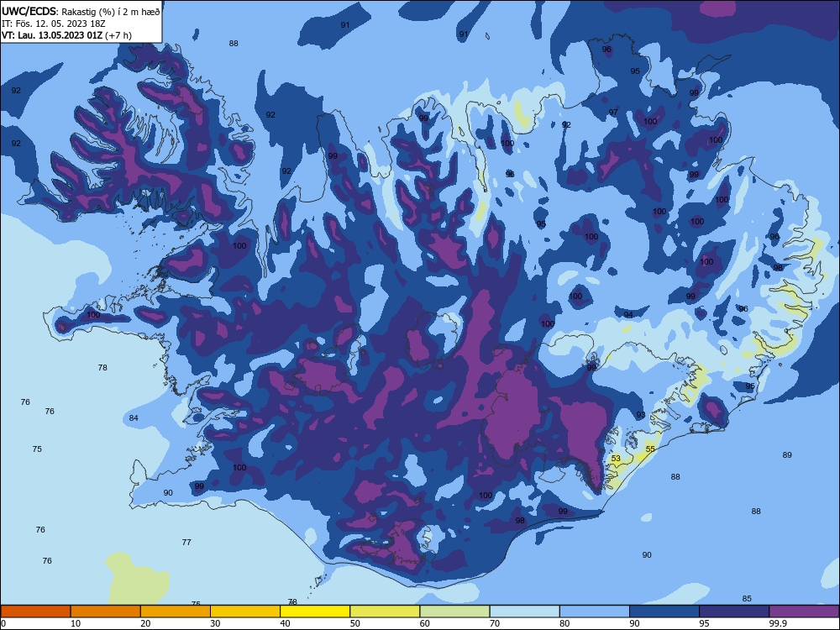Select the '97' humidity reading
840x630 pixels.
(613, 112)
